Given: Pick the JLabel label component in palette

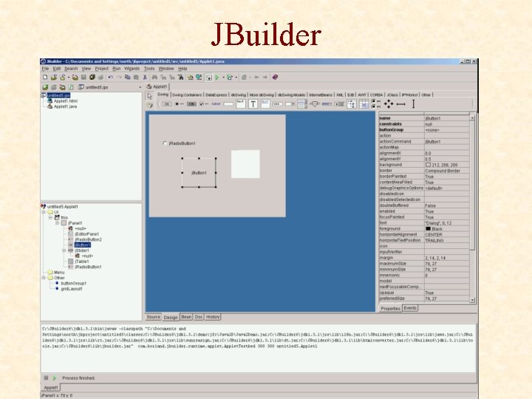Looking at the screenshot, I should coord(216,104).
